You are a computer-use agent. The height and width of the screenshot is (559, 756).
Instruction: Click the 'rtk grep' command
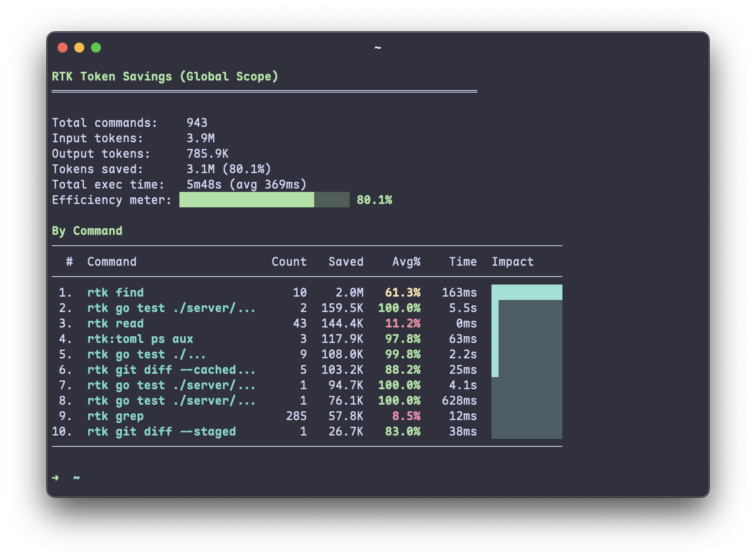116,416
